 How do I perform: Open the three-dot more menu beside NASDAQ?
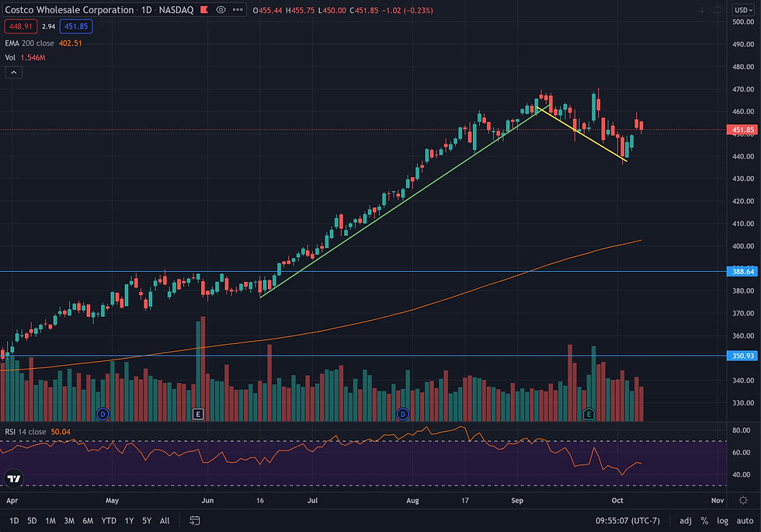pyautogui.click(x=238, y=9)
